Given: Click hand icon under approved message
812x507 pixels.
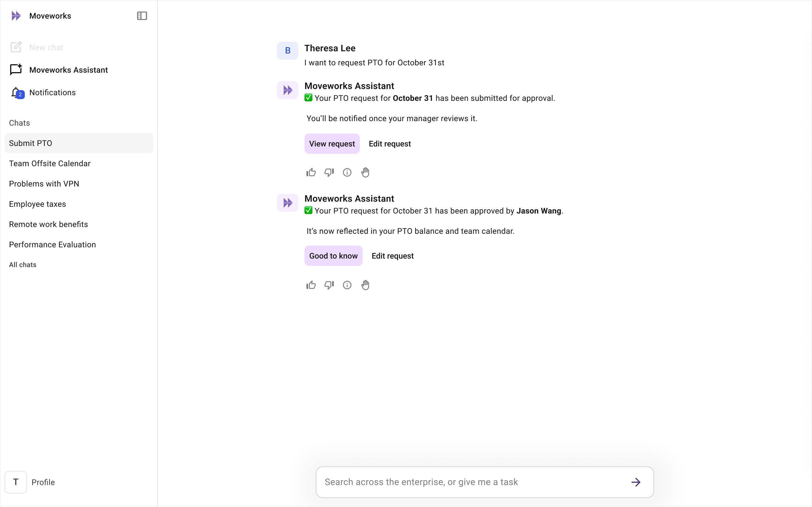Looking at the screenshot, I should [x=365, y=285].
